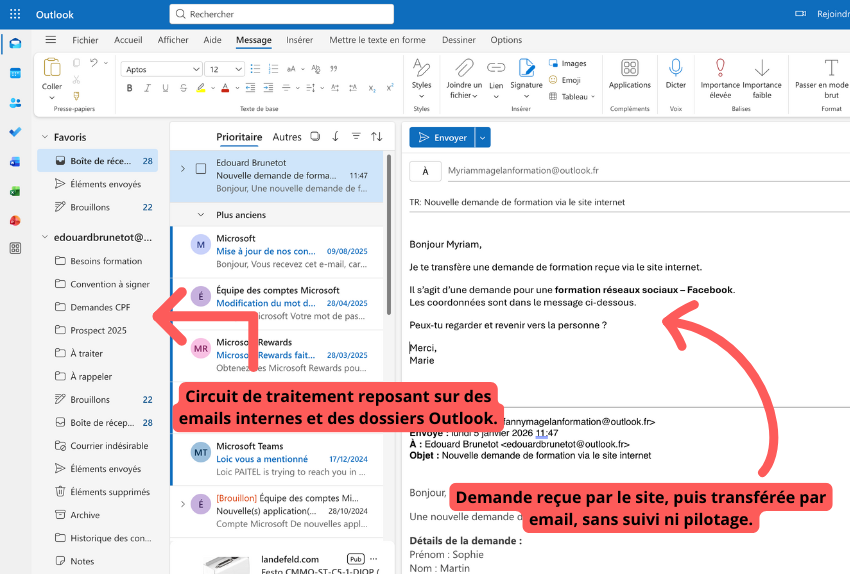Insert Emoji
Viewport: 850px width, 574px height.
point(565,80)
